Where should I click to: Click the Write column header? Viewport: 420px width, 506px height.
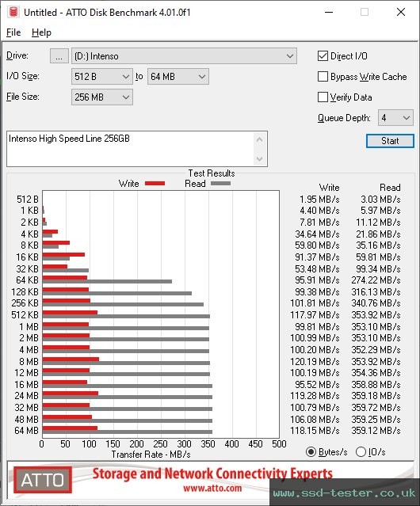[329, 188]
